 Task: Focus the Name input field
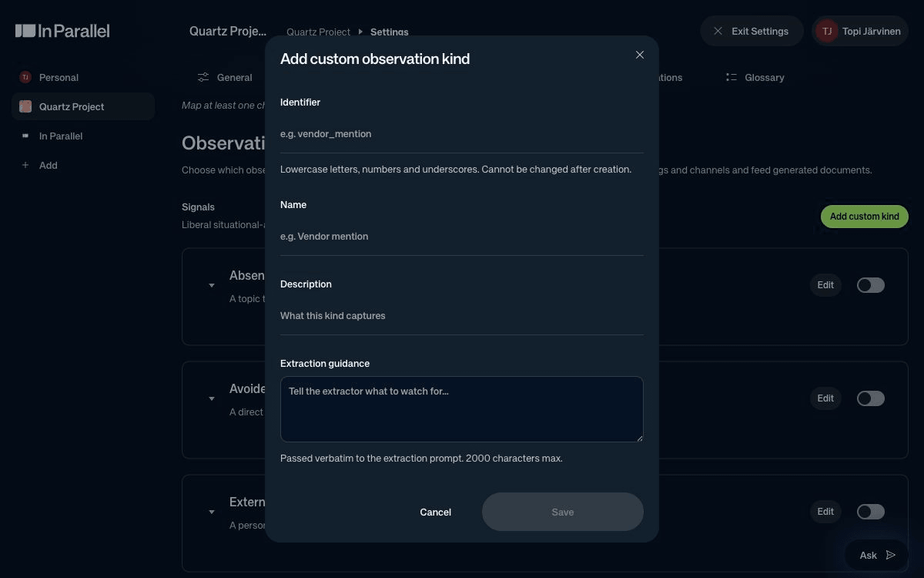462,237
